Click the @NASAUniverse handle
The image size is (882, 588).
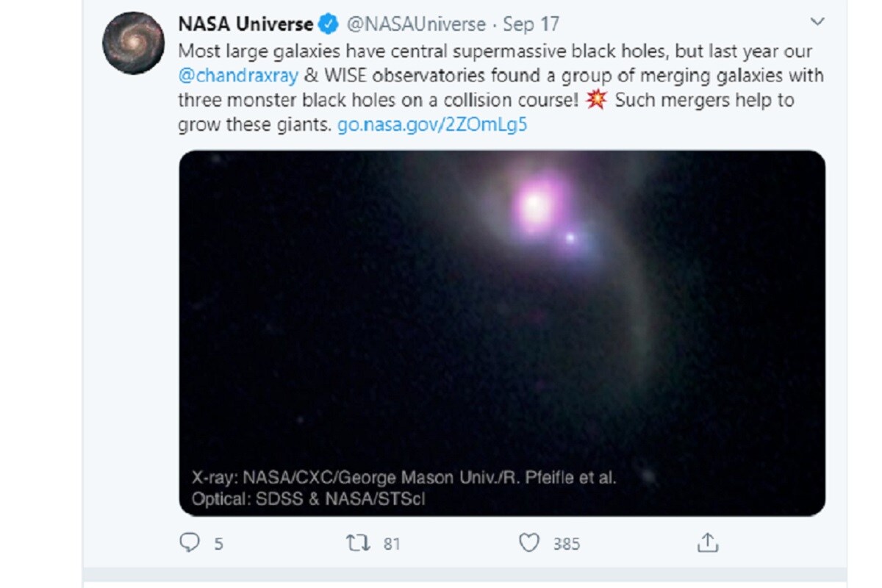[416, 24]
